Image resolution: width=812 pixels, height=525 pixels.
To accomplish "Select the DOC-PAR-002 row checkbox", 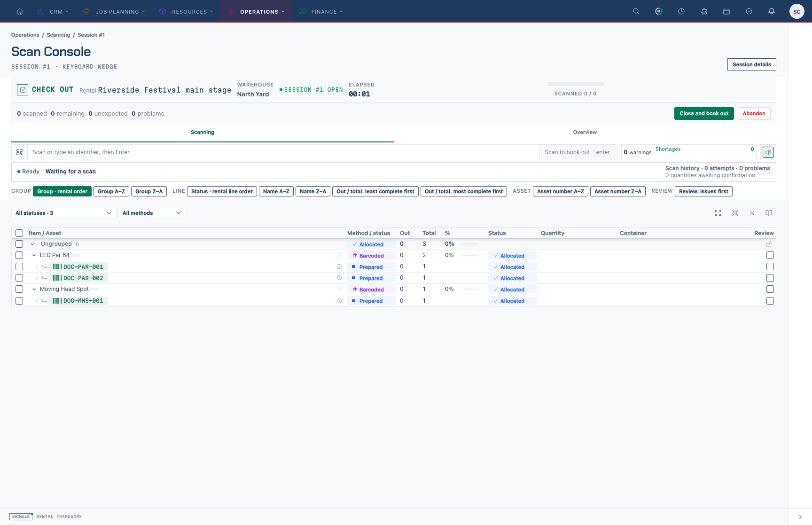I will 19,278.
